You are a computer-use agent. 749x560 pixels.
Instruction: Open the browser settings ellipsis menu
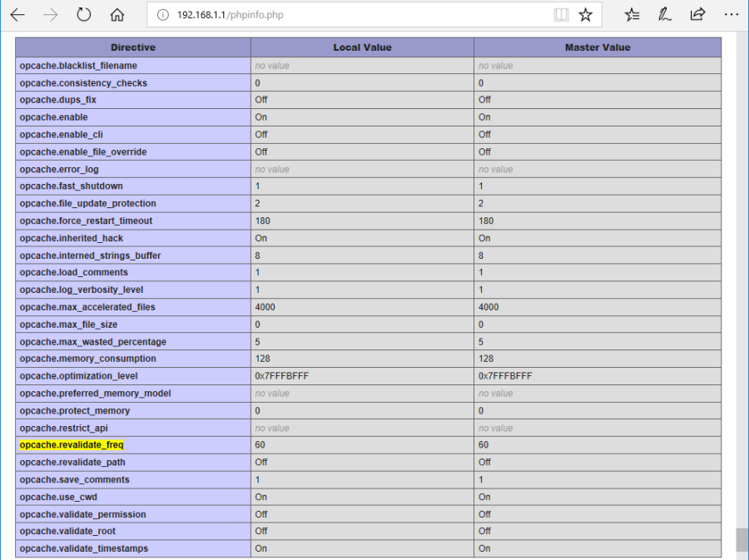point(732,15)
